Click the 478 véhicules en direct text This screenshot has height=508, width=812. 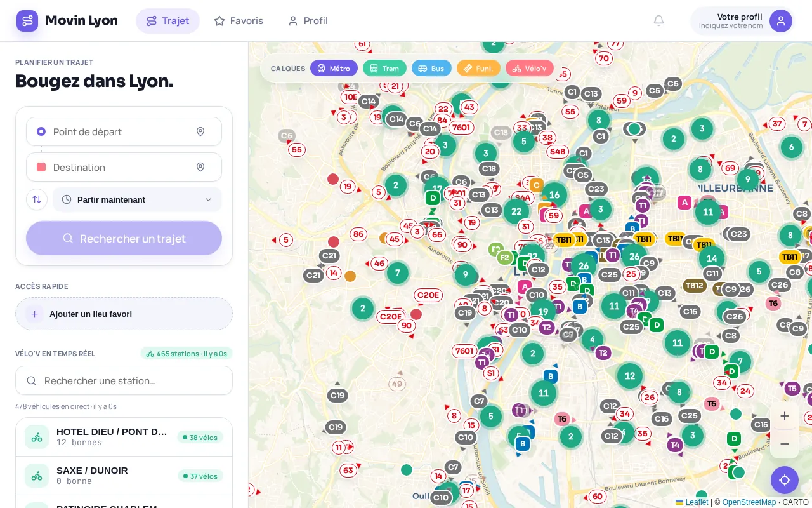(x=66, y=406)
